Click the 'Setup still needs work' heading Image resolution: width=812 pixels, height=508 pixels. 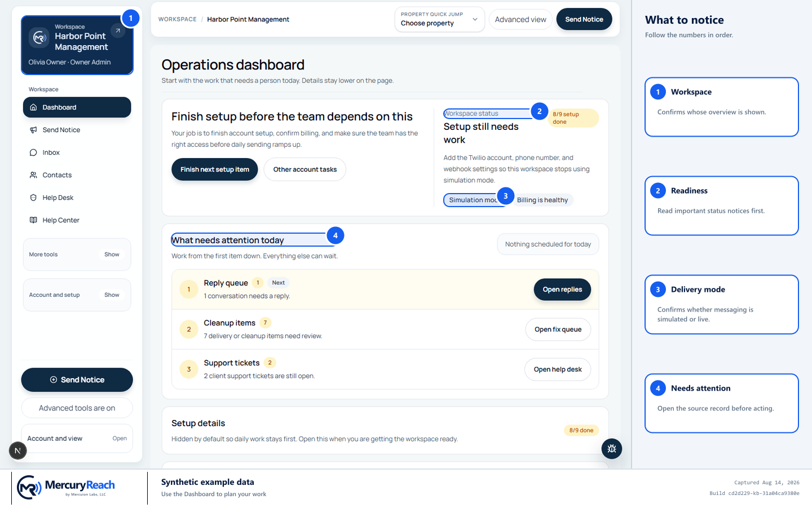tap(481, 133)
